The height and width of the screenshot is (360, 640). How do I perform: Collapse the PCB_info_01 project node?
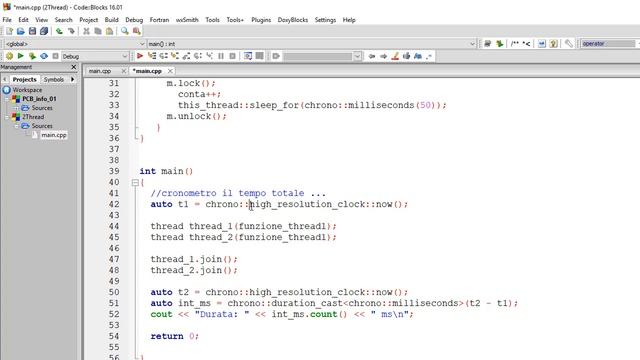(x=7, y=99)
